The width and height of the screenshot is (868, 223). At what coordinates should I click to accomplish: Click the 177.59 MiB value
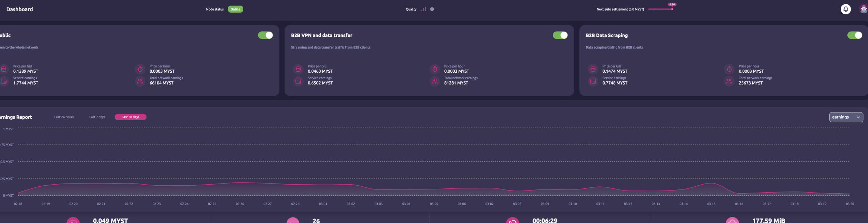[768, 221]
